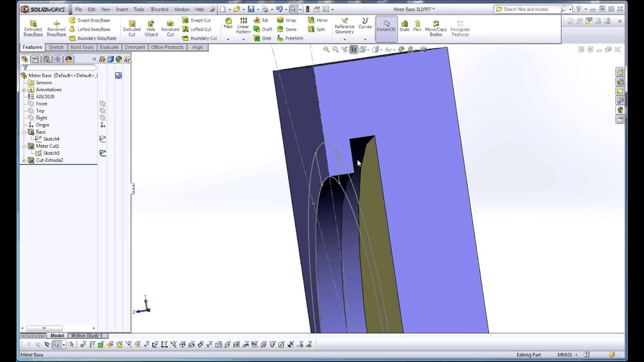Select the Revolved Boss/Base tool

56,28
